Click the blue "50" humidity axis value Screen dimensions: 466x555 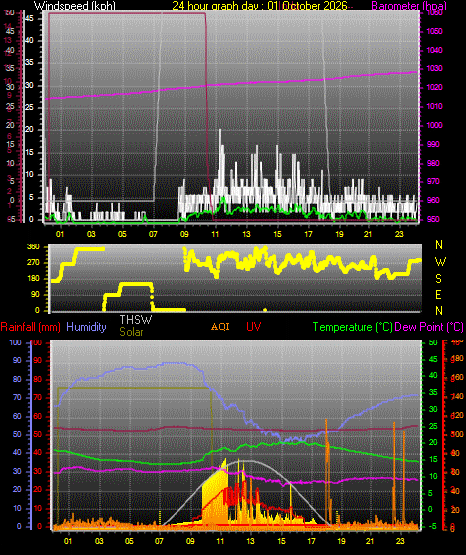click(17, 434)
